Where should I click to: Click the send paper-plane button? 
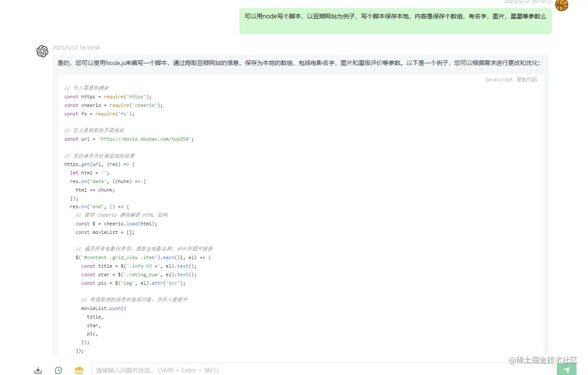point(567,370)
